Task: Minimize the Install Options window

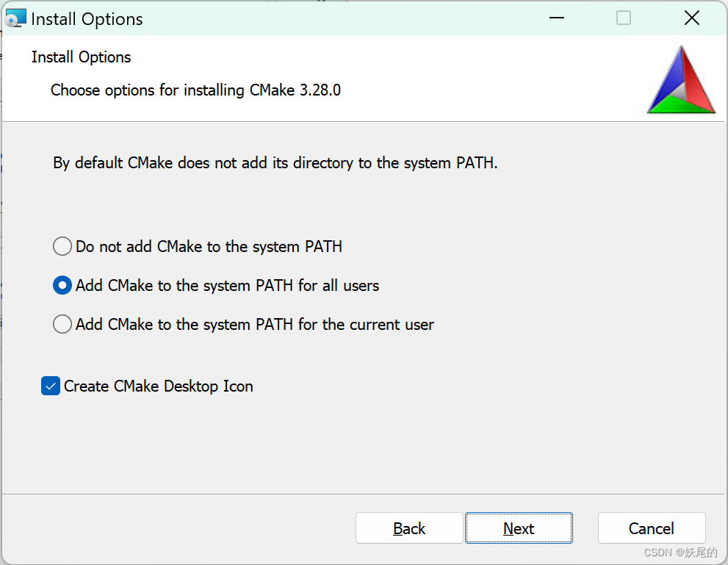Action: click(x=557, y=18)
